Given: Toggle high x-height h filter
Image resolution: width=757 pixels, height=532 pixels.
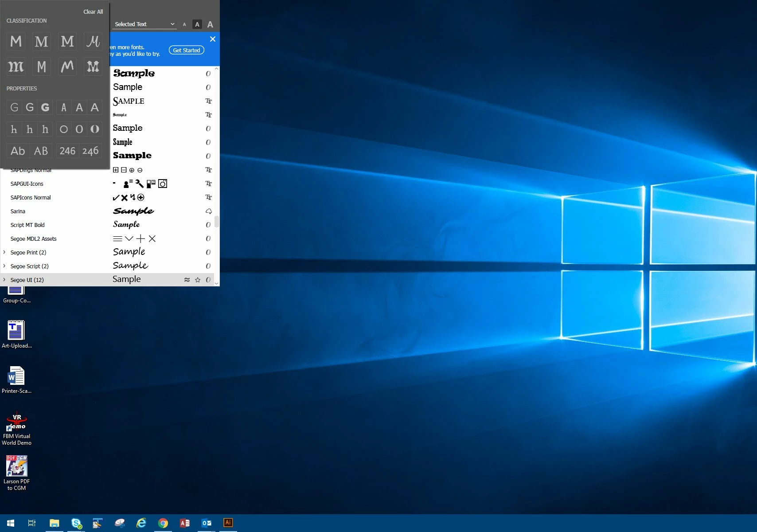Looking at the screenshot, I should coord(45,129).
